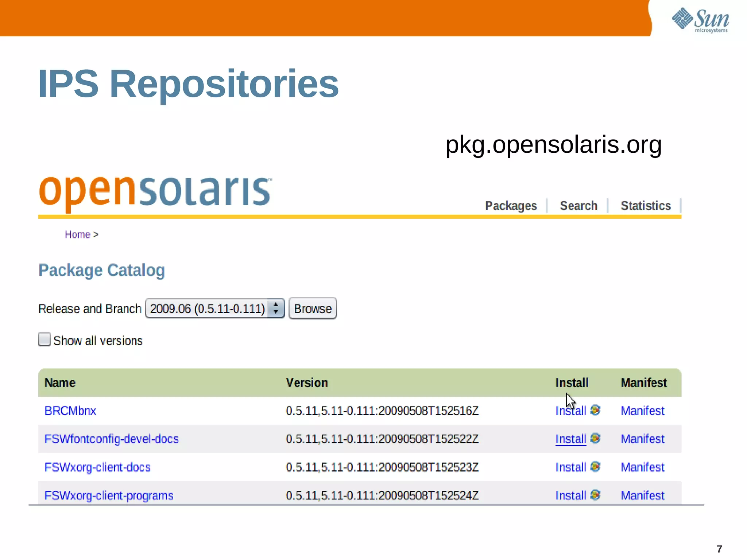Open the BRCMbnx package link
The height and width of the screenshot is (560, 747).
point(70,411)
